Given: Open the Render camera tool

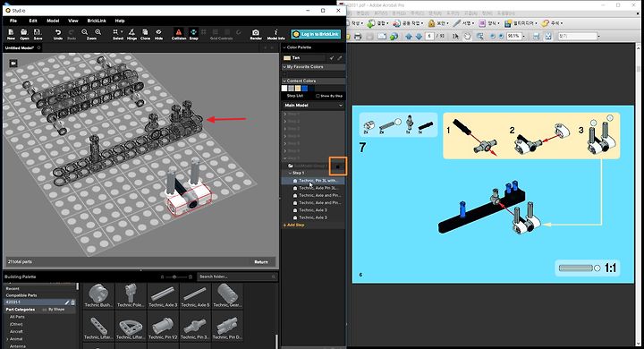Looking at the screenshot, I should (256, 34).
